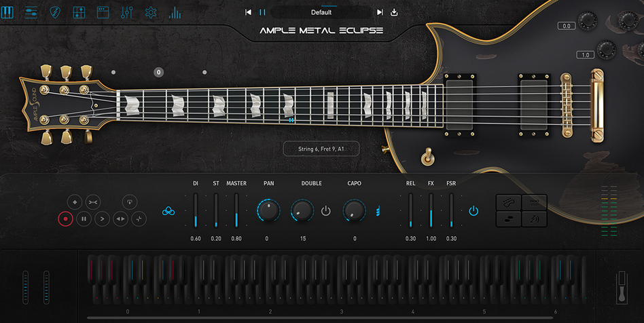Click the blue trefoil rings icon

coord(168,211)
